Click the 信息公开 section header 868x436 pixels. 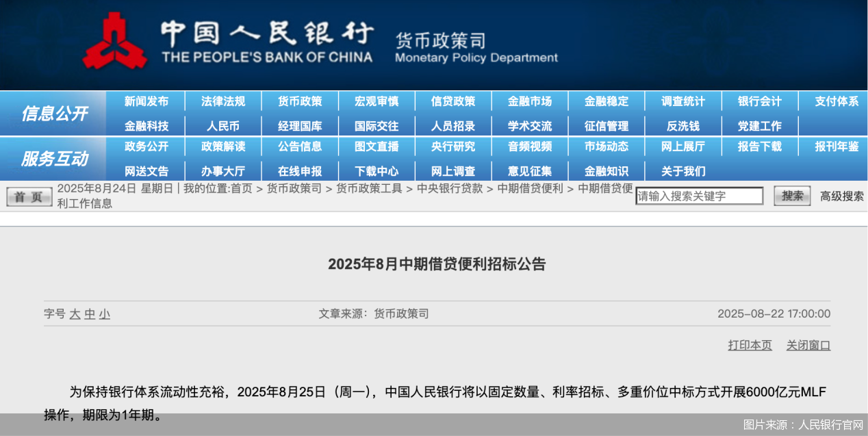pos(54,114)
